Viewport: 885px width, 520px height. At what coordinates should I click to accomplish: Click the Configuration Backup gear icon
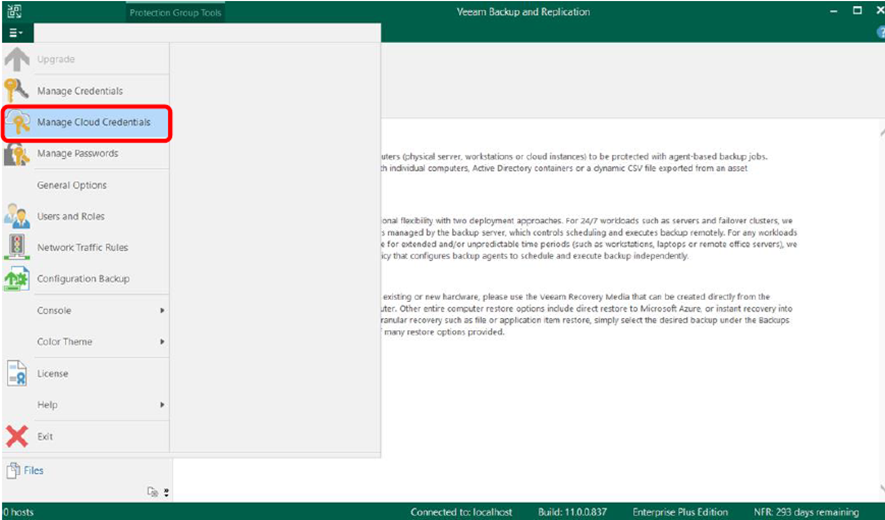[17, 279]
